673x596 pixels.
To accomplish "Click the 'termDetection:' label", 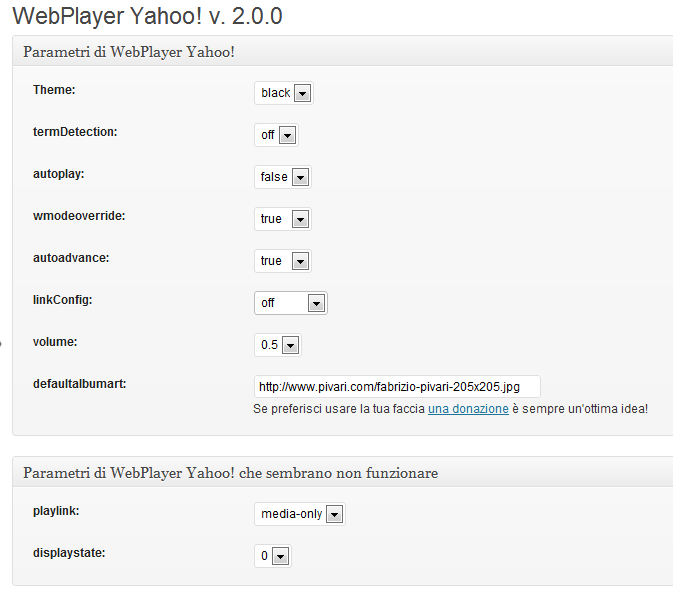I will 75,132.
